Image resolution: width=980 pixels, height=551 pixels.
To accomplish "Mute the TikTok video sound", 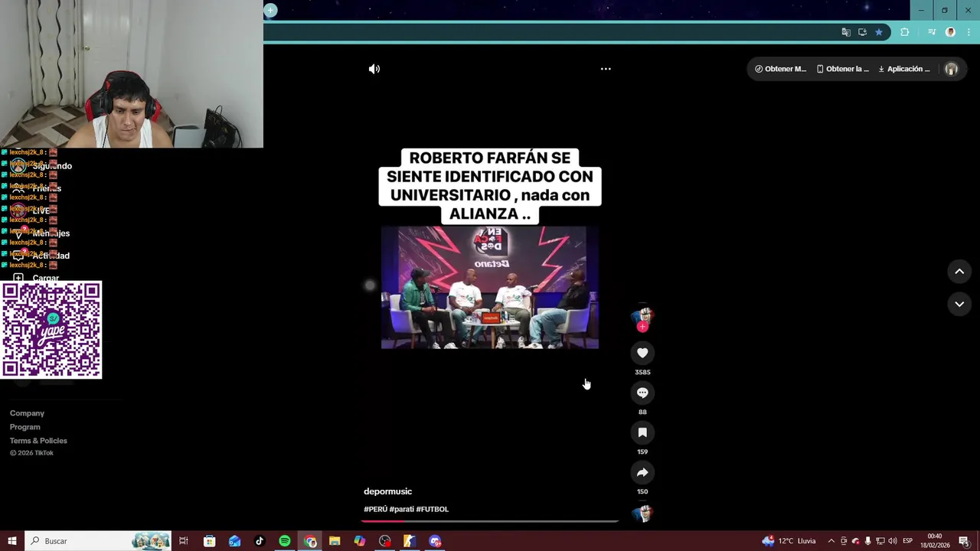I will (x=374, y=69).
